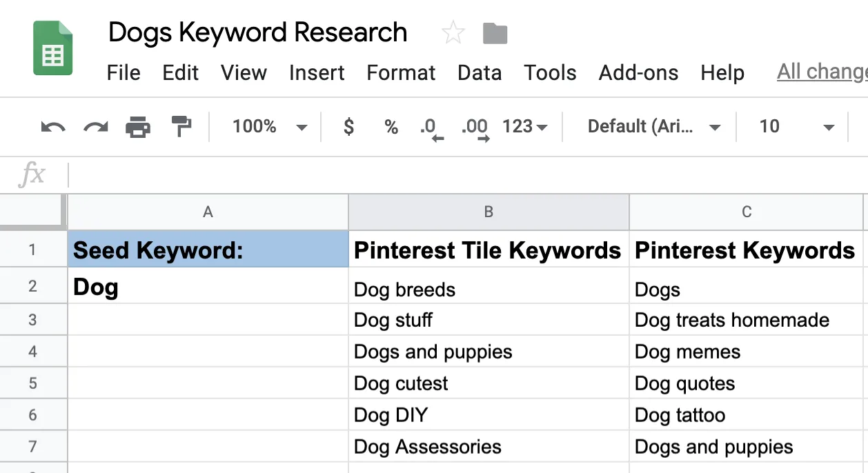
Task: Click the select-all corner box
Action: [x=33, y=212]
